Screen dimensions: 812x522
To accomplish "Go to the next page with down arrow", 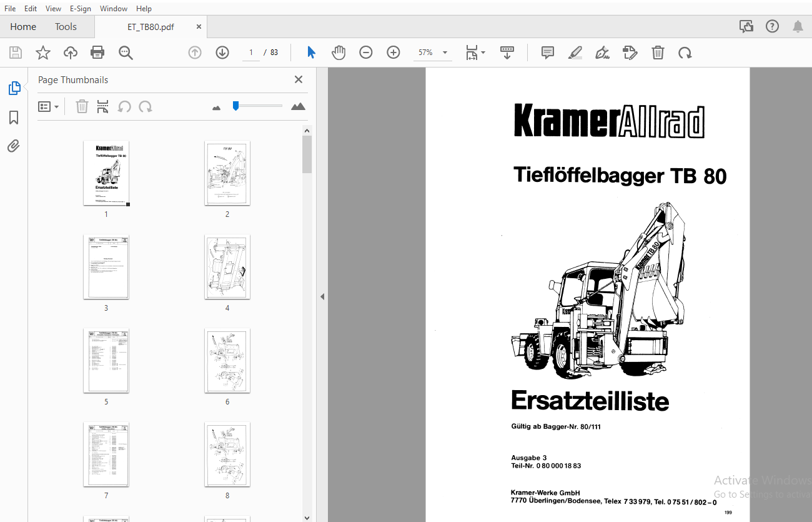I will (x=222, y=53).
